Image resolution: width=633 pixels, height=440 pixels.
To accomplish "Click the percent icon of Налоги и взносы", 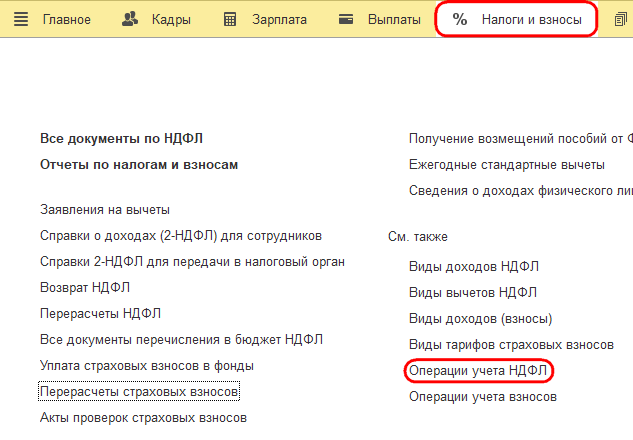I will tap(459, 19).
